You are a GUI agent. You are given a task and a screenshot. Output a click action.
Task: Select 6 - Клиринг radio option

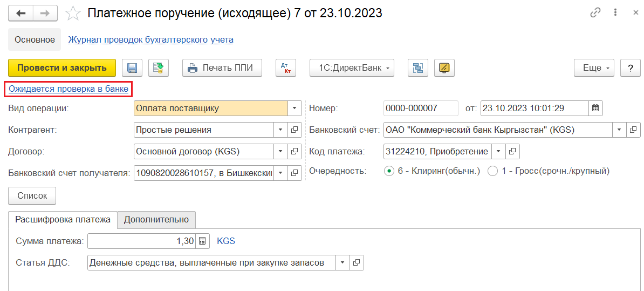[x=389, y=171]
